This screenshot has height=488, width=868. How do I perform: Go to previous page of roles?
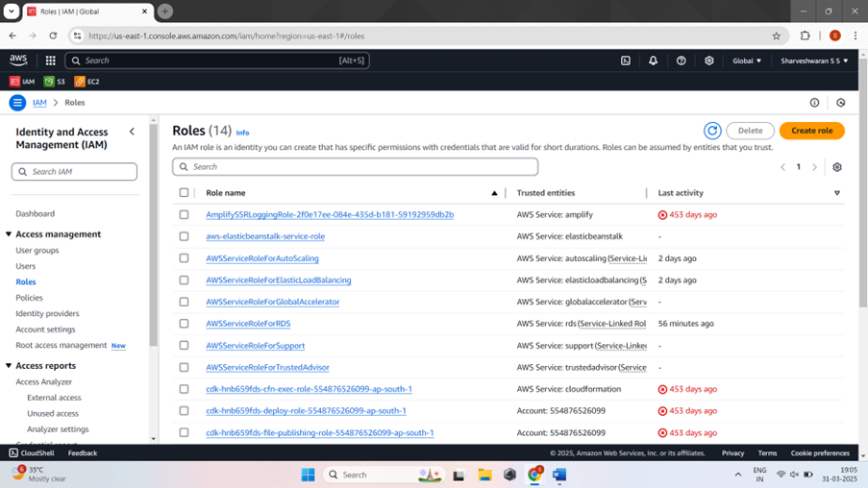[x=782, y=167]
